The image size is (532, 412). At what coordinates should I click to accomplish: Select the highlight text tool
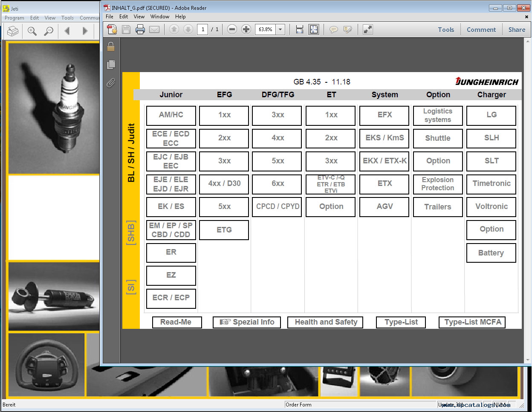(348, 29)
